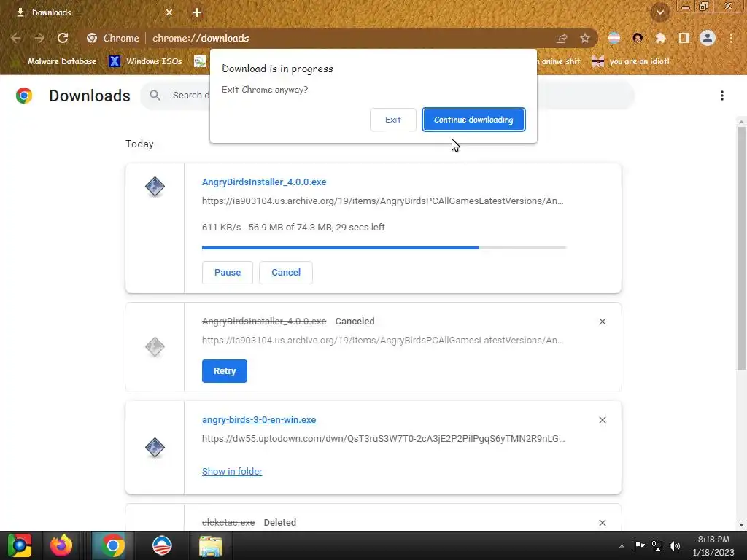747x560 pixels.
Task: Open Windows ISOs bookmark
Action: [x=145, y=61]
